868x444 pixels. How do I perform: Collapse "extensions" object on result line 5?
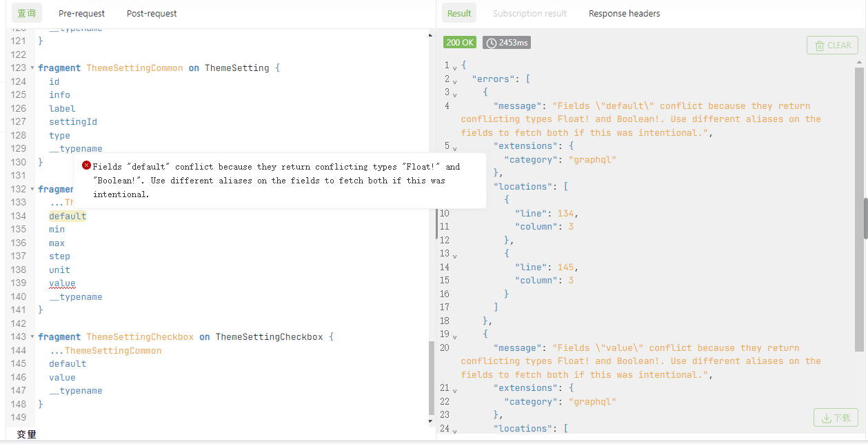[455, 147]
